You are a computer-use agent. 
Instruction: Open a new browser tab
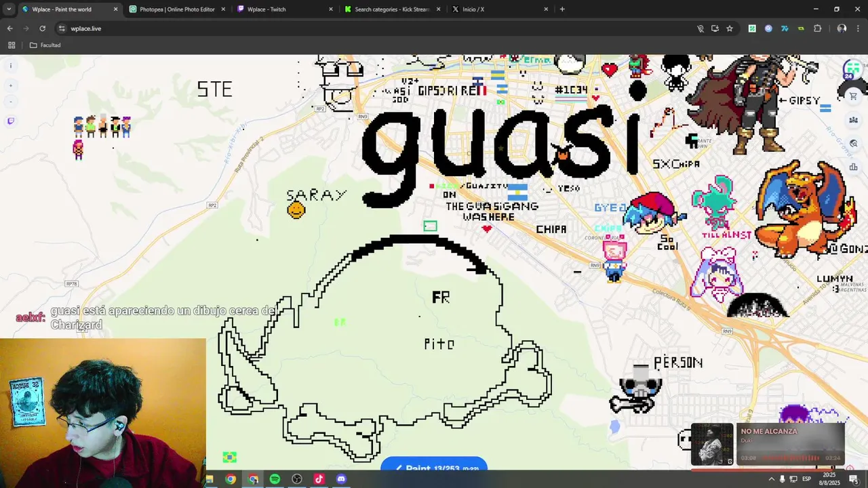pyautogui.click(x=562, y=9)
